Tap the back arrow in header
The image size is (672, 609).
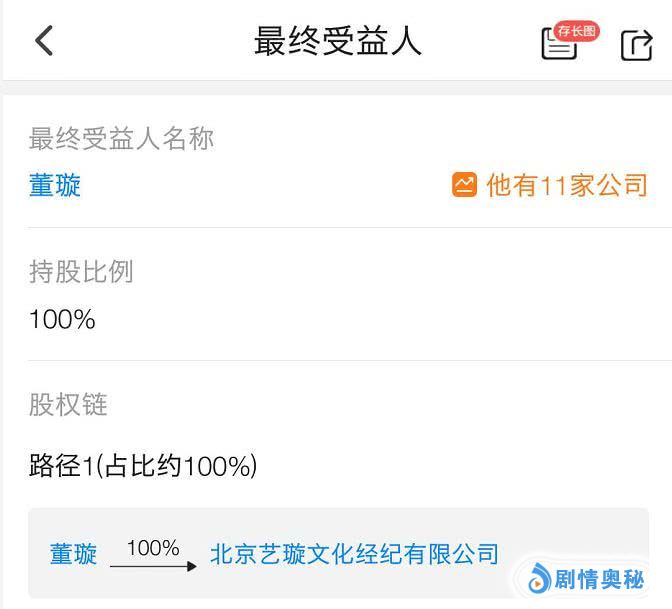tap(43, 41)
